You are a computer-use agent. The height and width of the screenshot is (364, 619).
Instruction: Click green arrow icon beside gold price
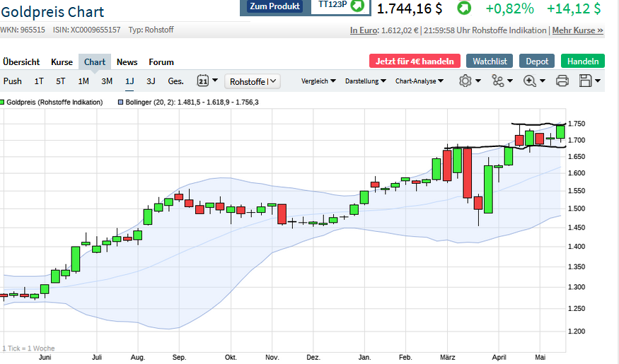click(464, 8)
